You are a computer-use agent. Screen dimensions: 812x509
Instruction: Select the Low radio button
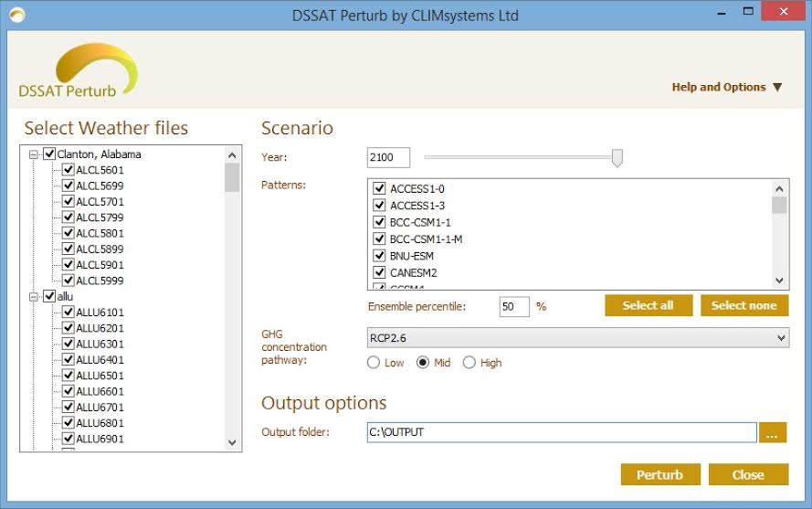[x=374, y=362]
